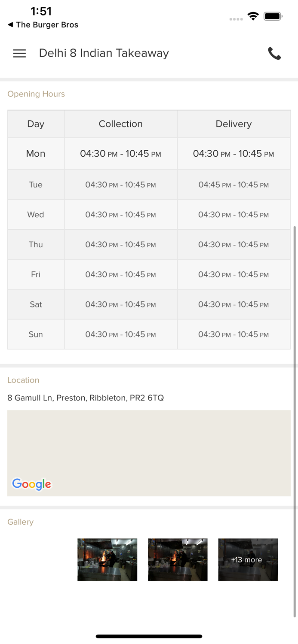The height and width of the screenshot is (644, 298).
Task: Open the location map
Action: [x=149, y=447]
